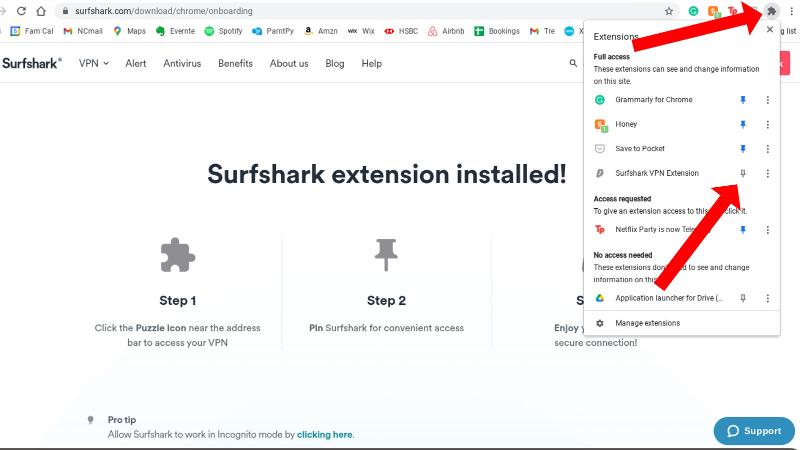The width and height of the screenshot is (800, 450).
Task: Open more options for Surfshark VPN Extension
Action: point(767,173)
